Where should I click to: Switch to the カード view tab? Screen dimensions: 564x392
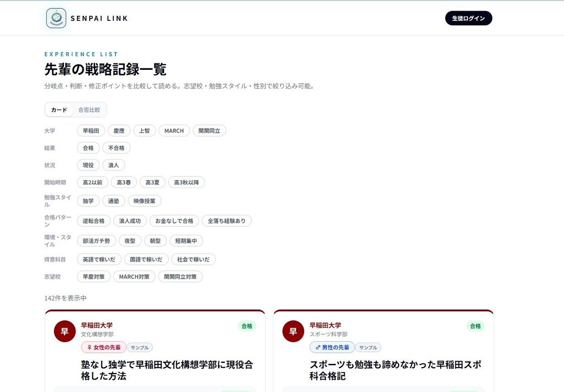[59, 110]
